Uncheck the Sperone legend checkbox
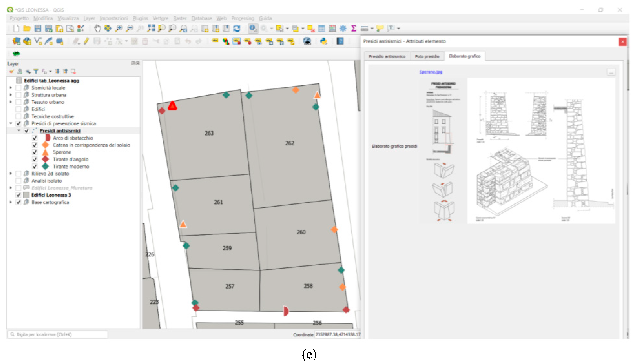Screen dimensions: 633x364 (x=35, y=152)
